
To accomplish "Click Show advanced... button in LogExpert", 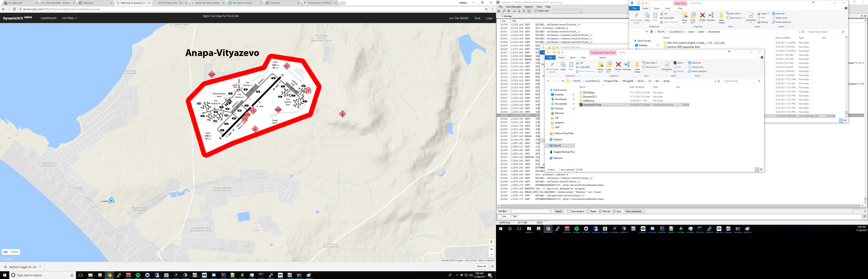I will coord(634,211).
